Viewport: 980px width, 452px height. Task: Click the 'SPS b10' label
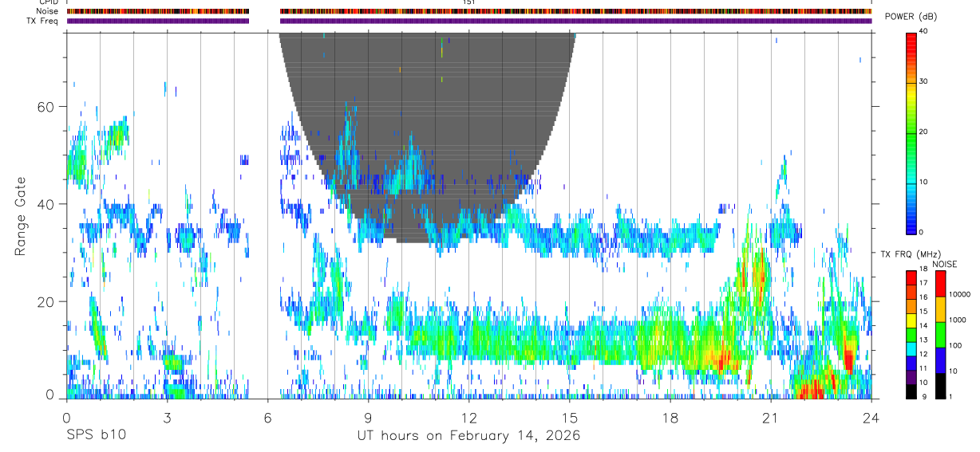(x=96, y=436)
